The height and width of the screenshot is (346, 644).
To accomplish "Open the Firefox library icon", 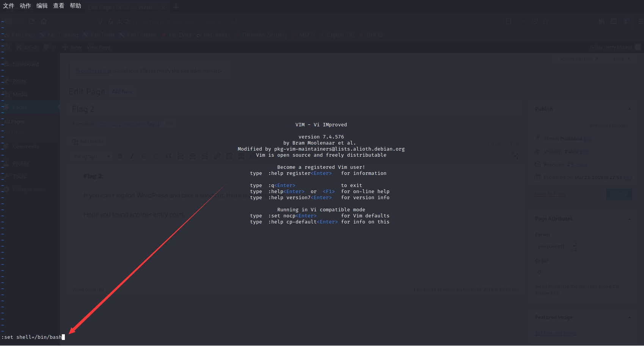I will (x=602, y=21).
